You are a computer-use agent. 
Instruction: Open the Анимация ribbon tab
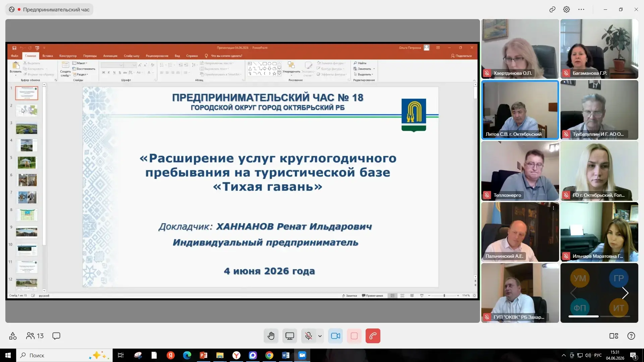point(110,56)
